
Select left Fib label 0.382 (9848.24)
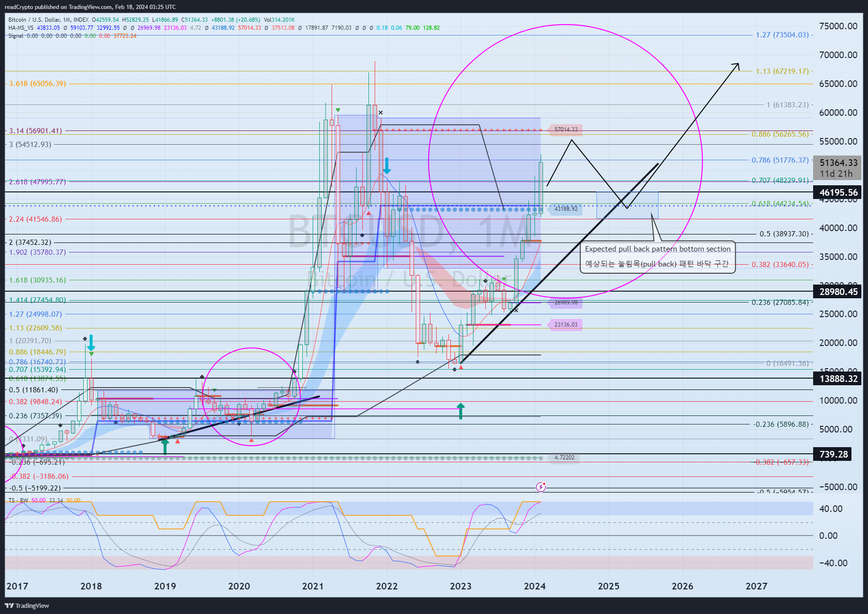coord(35,402)
